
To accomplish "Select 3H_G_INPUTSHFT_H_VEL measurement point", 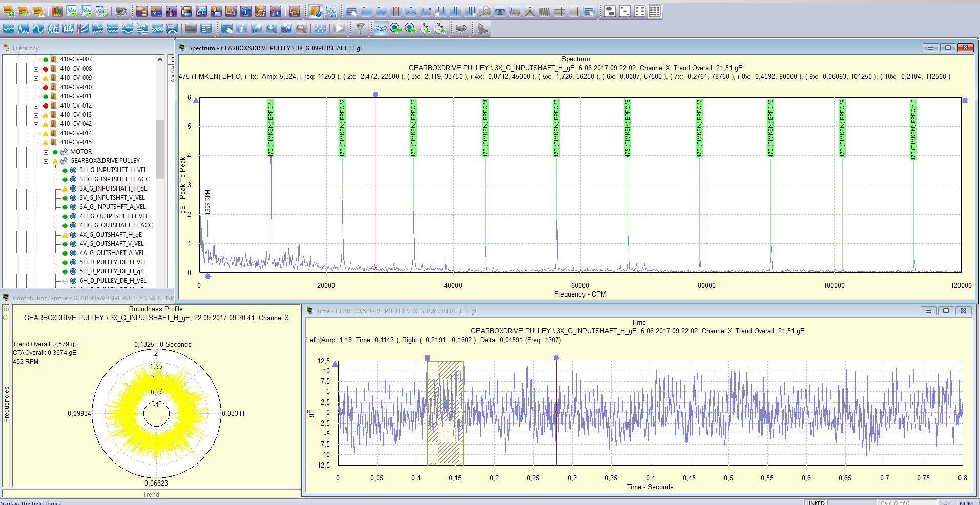I will click(x=113, y=170).
